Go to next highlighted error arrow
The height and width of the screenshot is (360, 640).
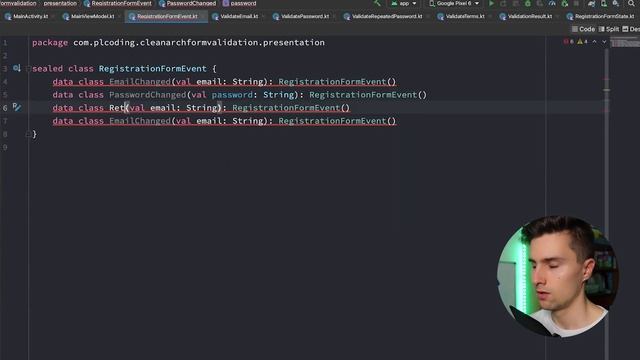(604, 42)
